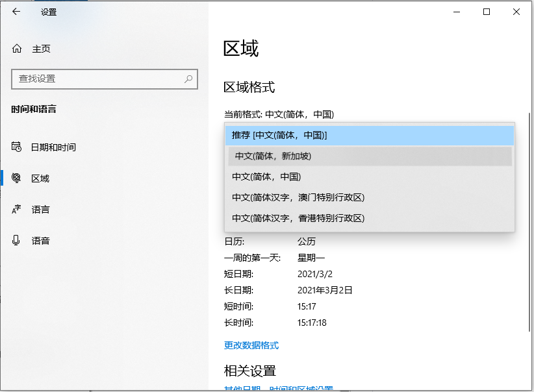The height and width of the screenshot is (392, 534).
Task: Click the 日期和时间 calendar clock icon
Action: pos(17,147)
